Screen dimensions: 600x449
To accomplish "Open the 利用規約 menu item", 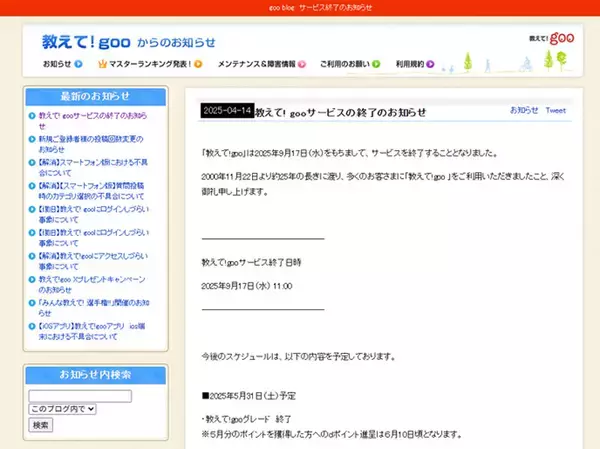I will tap(409, 64).
